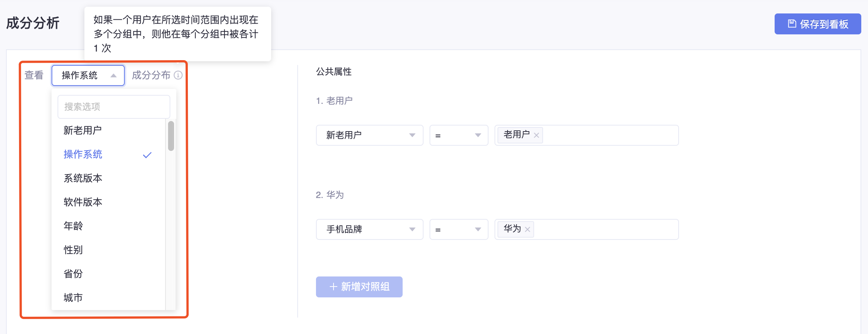Image resolution: width=868 pixels, height=334 pixels.
Task: Open the equals operator dropdown for 华为
Action: pos(459,229)
